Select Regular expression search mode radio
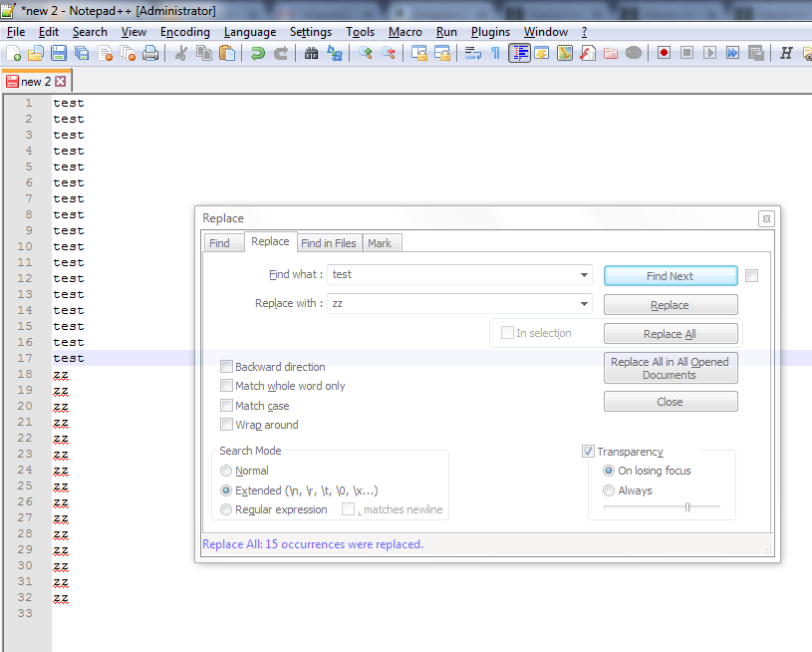 coord(226,509)
